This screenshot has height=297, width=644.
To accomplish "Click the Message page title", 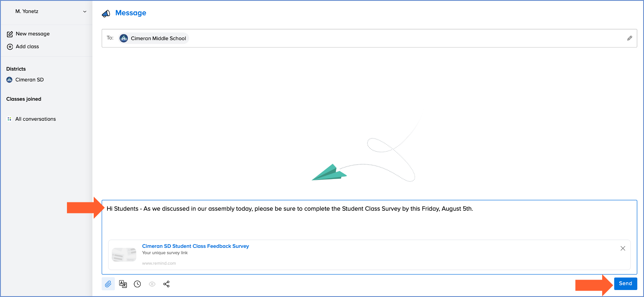I will [x=131, y=13].
